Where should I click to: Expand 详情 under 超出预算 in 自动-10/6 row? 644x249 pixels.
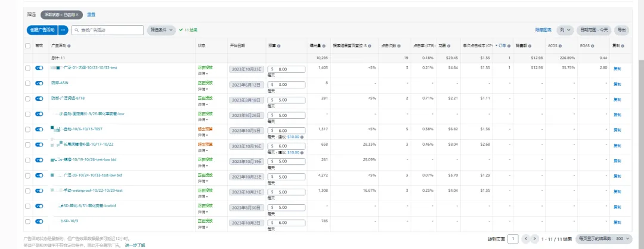[203, 135]
